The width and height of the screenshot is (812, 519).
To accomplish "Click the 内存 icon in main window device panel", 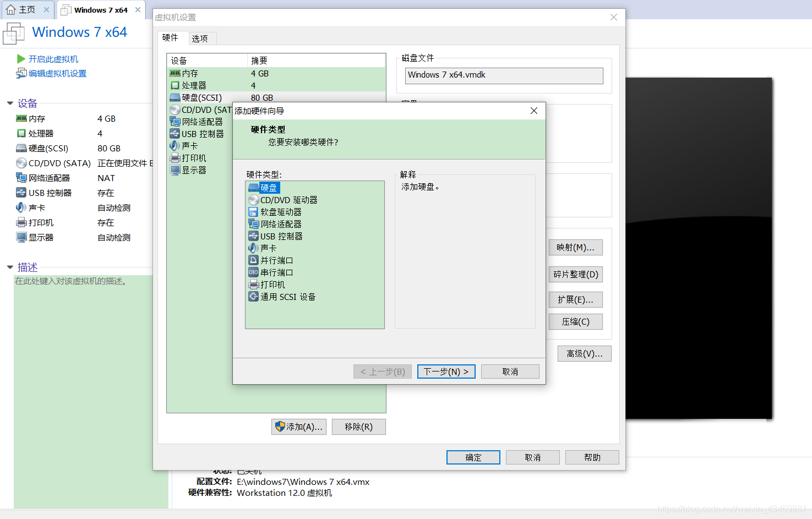I will pyautogui.click(x=21, y=118).
